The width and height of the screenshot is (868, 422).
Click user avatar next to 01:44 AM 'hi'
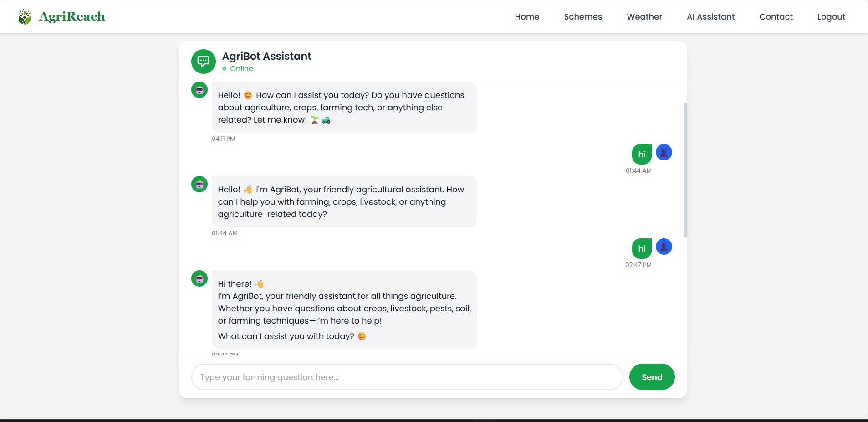tap(664, 152)
